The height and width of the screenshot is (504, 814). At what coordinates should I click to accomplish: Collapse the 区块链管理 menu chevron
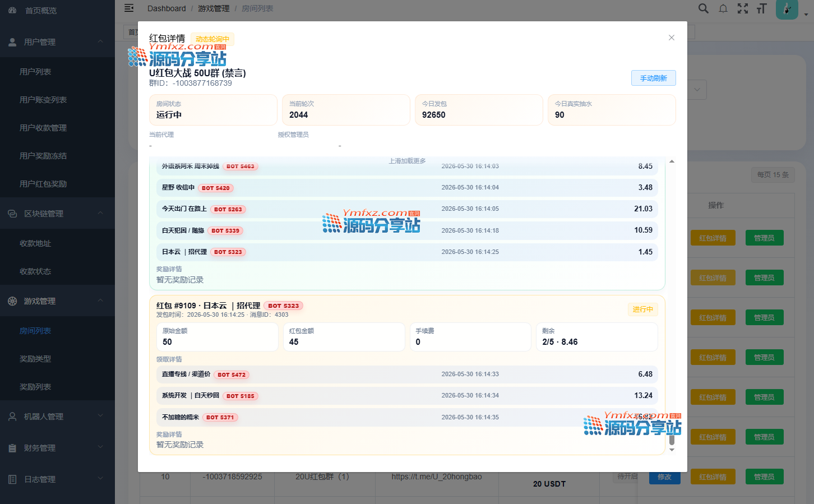100,213
